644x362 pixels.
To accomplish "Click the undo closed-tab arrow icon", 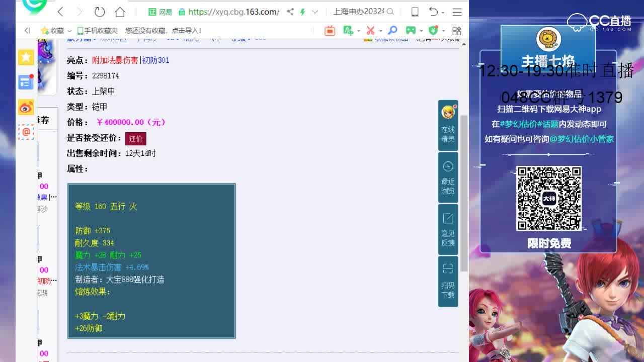I will [433, 12].
